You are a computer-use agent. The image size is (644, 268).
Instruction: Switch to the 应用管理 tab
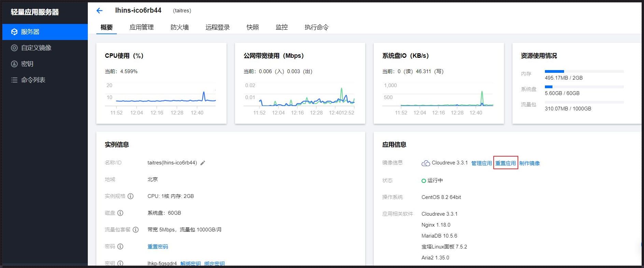(x=141, y=27)
